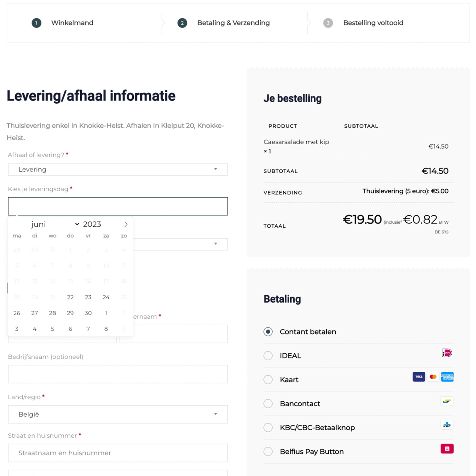
Task: Click the Visa card icon
Action: tap(419, 377)
